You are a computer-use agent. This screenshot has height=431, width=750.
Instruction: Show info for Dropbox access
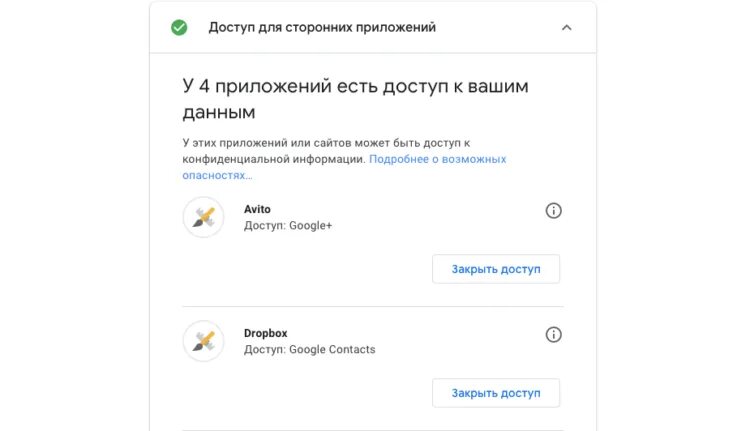click(553, 334)
